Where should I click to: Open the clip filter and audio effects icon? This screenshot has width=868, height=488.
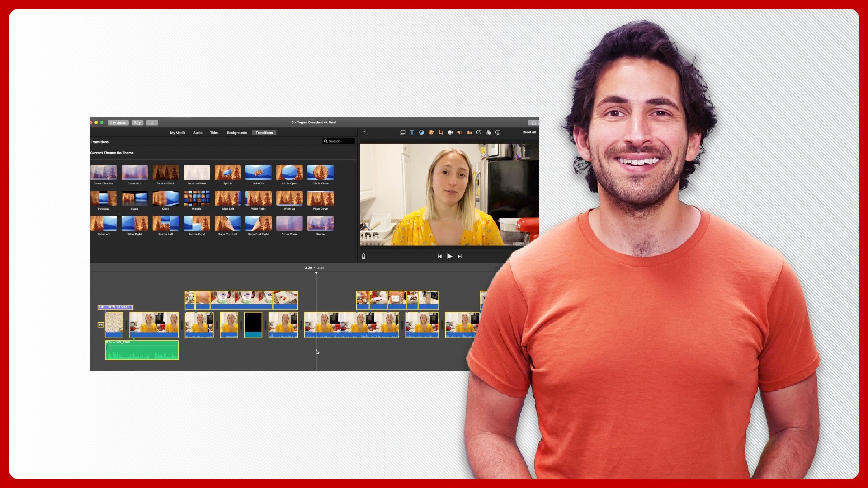click(488, 132)
